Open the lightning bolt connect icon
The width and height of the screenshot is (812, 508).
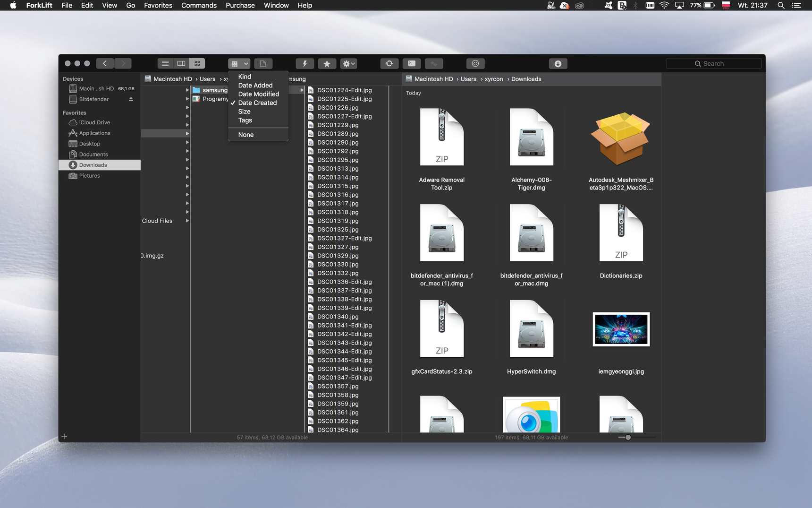[304, 64]
